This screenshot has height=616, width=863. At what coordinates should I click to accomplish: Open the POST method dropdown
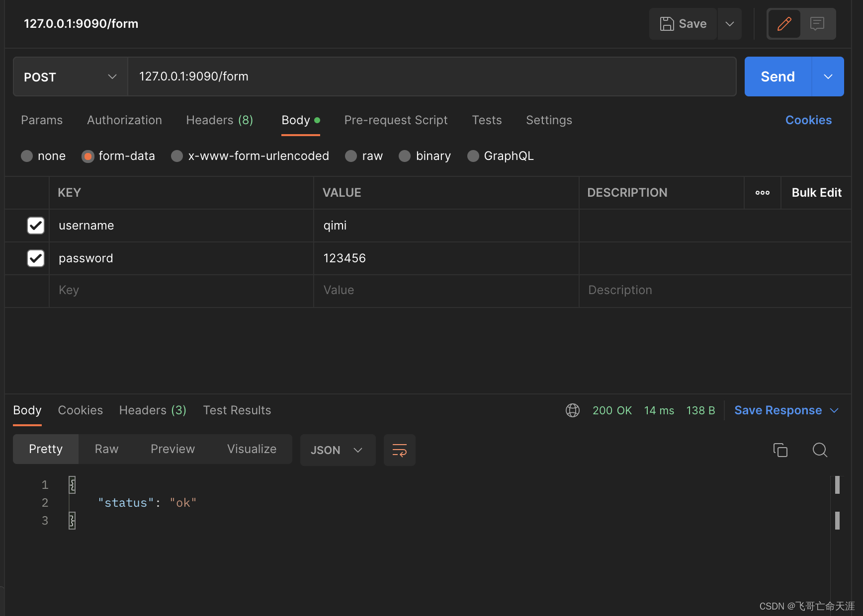pos(70,77)
